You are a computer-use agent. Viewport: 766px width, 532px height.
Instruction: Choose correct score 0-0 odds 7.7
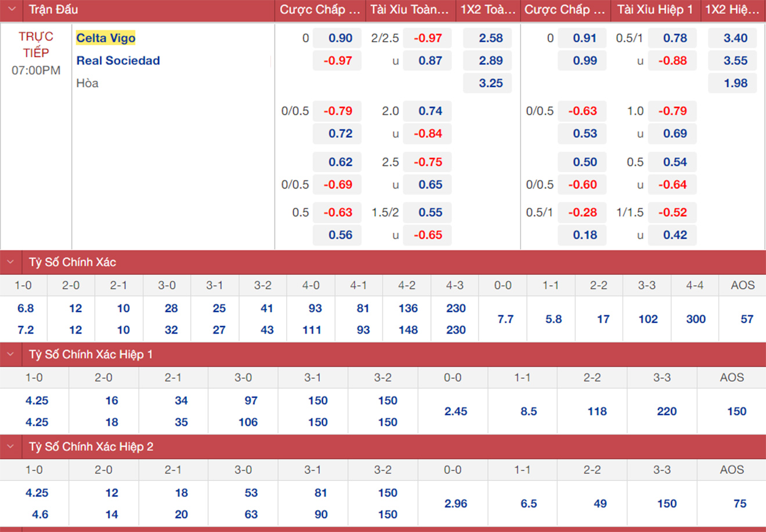(505, 319)
